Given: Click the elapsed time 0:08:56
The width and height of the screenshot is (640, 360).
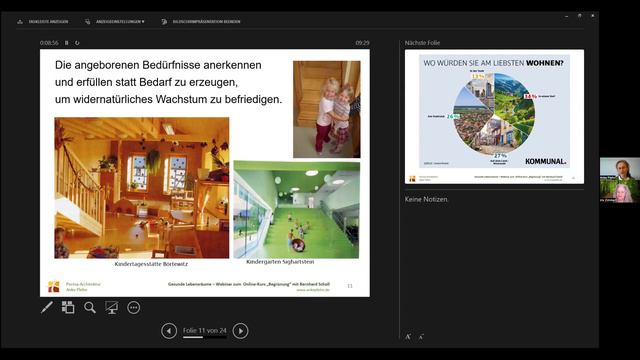Looking at the screenshot, I should [x=49, y=43].
